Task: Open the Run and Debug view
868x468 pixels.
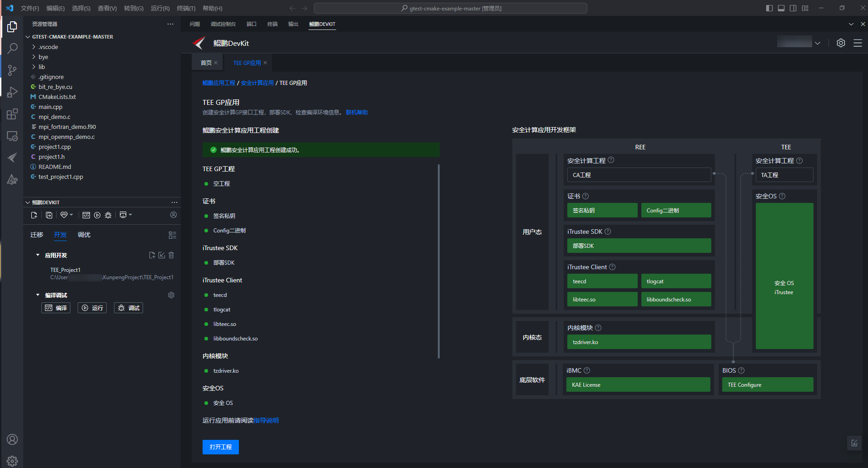Action: click(x=12, y=92)
